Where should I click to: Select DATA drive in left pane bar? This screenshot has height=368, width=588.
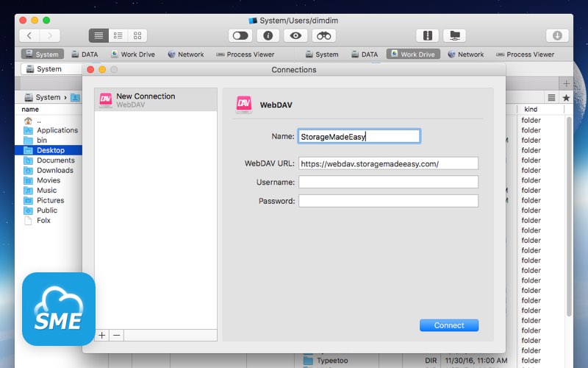(x=85, y=54)
